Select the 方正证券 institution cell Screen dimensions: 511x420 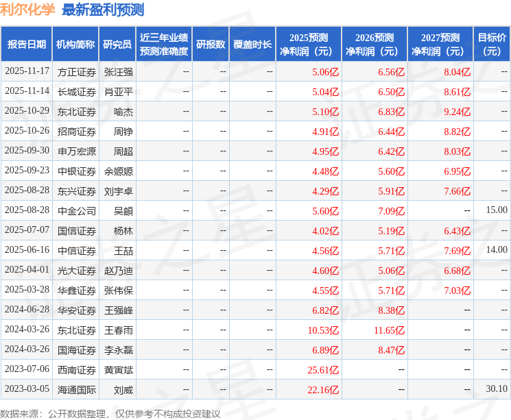click(77, 72)
